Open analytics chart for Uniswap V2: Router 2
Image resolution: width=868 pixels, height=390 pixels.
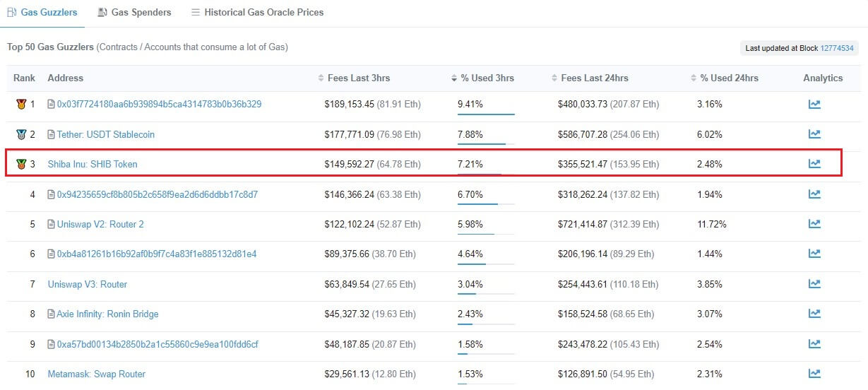coord(814,224)
